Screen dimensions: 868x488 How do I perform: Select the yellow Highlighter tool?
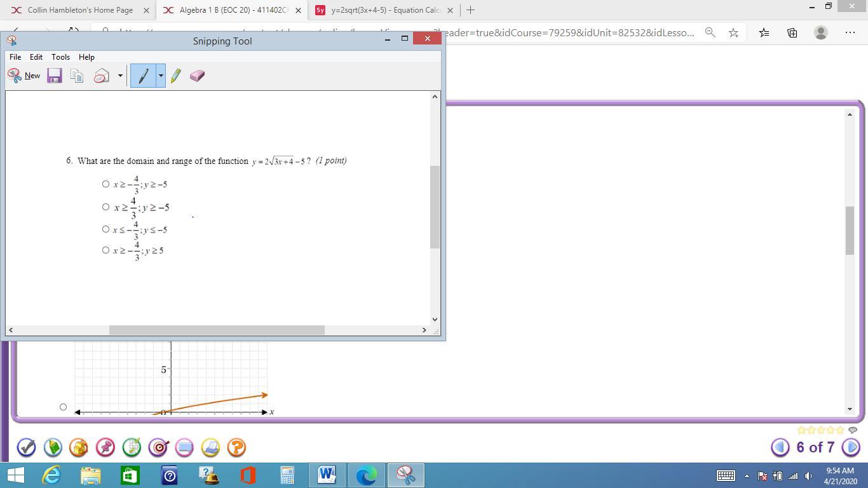pos(176,76)
